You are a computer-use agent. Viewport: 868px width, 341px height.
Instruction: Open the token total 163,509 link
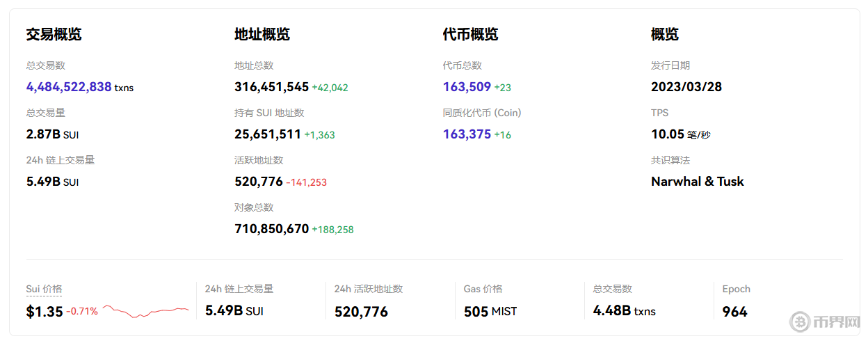click(467, 87)
